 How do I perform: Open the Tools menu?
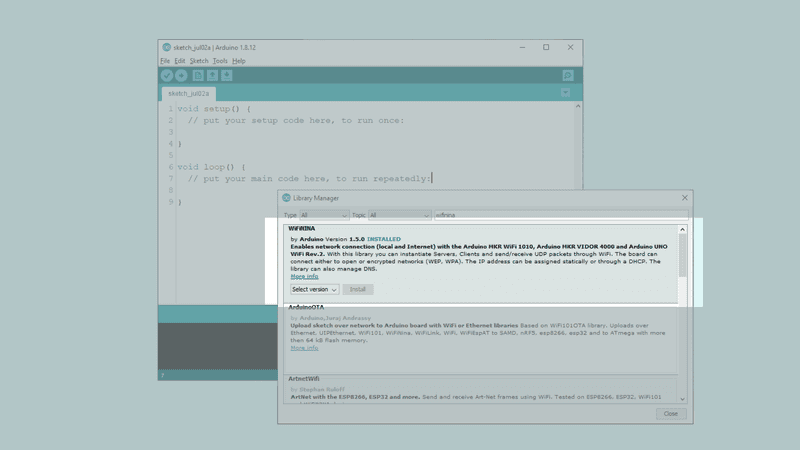coord(220,61)
